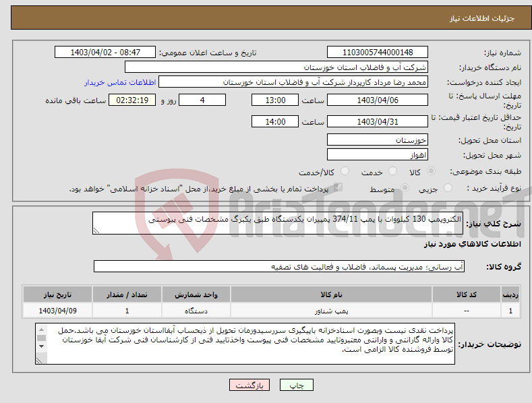Click the remaining days field showing 4
Image resolution: width=532 pixels, height=403 pixels.
tap(202, 100)
